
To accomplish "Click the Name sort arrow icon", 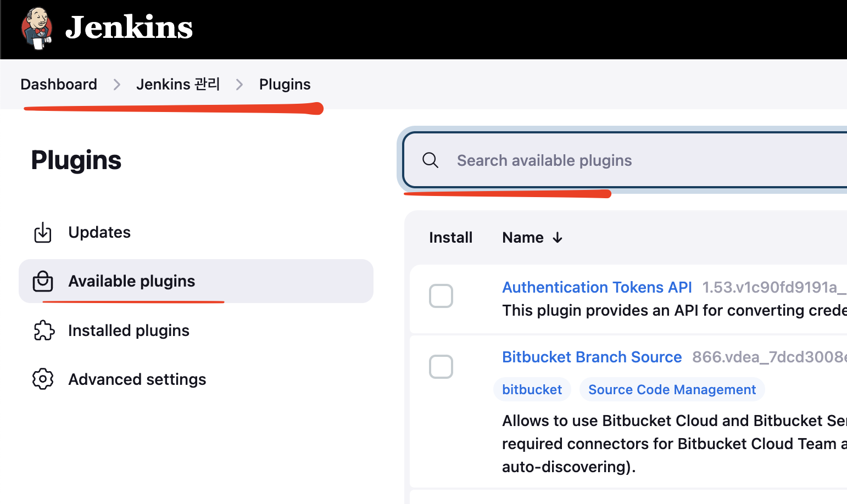I will [558, 238].
